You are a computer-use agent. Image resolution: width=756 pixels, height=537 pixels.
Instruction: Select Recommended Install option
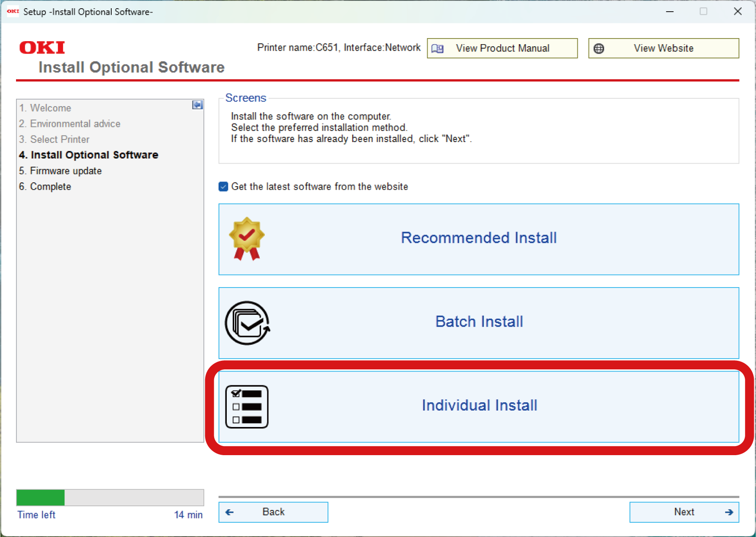[x=479, y=239]
